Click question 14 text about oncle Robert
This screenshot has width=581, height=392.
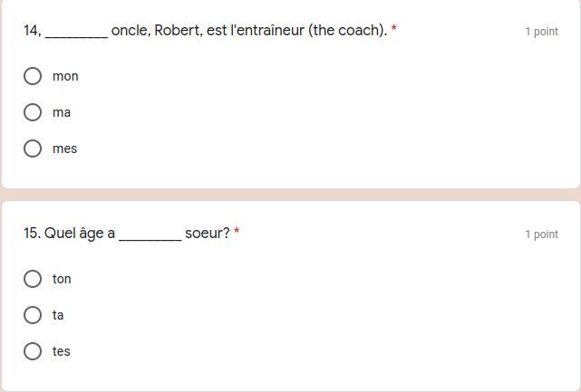click(x=248, y=31)
